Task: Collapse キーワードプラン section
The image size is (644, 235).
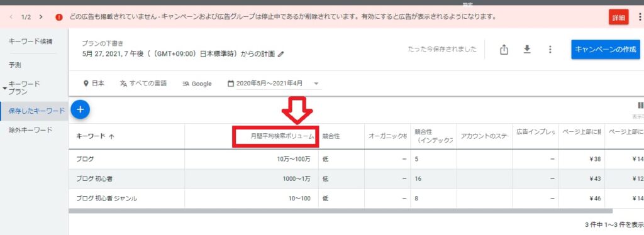Action: click(x=4, y=88)
